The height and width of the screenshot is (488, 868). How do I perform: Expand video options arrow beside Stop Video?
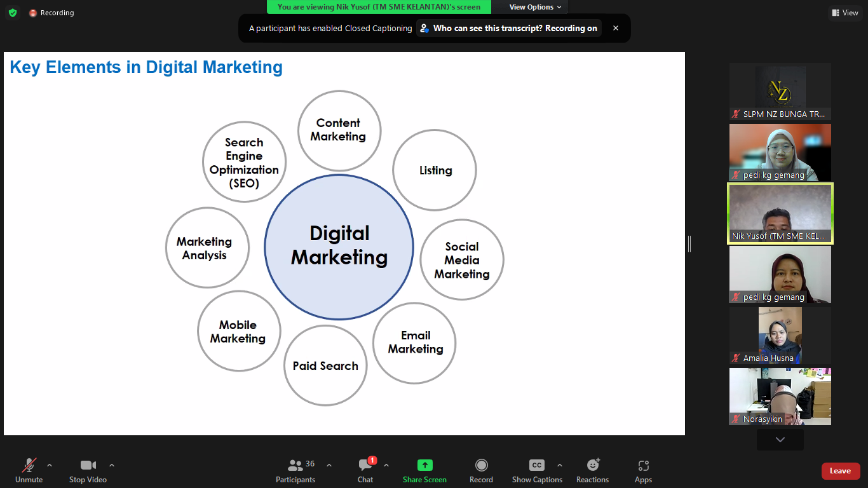coord(112,464)
